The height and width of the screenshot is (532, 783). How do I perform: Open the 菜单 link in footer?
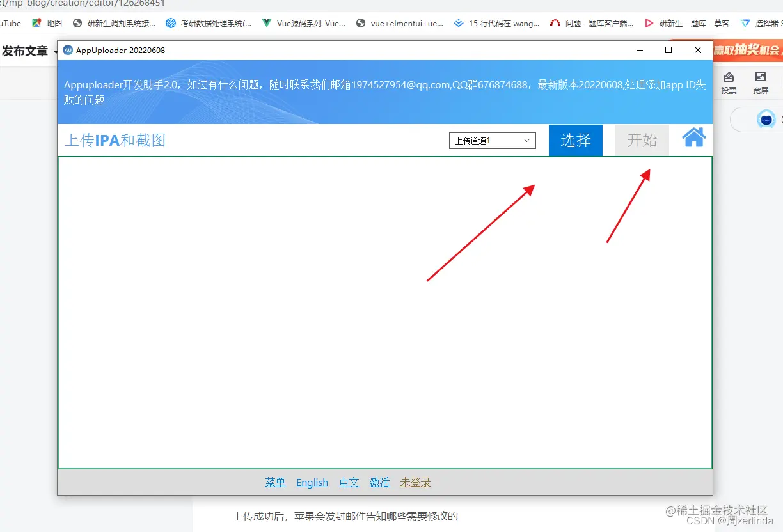(276, 482)
